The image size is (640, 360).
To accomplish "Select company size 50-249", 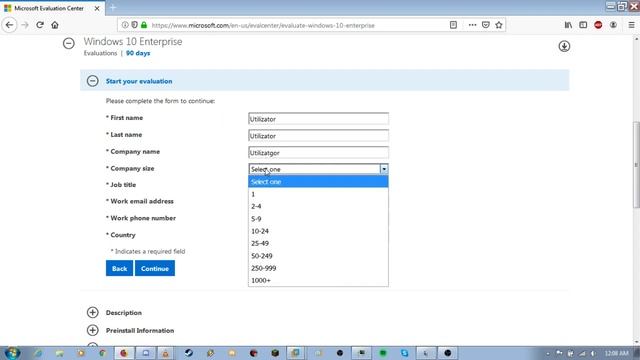I will tap(318, 256).
